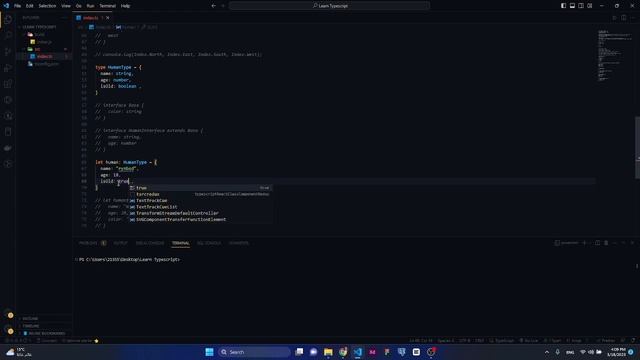
Task: Open the Extensions view
Action: click(8, 84)
